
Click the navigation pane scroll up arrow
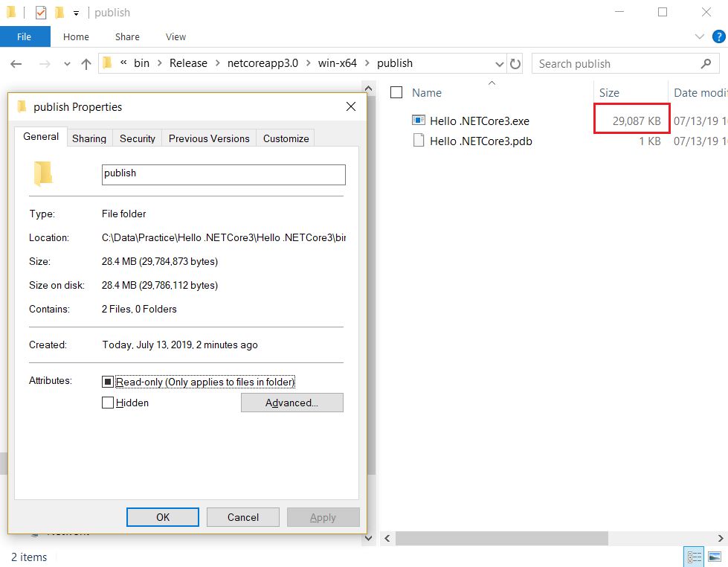(x=368, y=89)
